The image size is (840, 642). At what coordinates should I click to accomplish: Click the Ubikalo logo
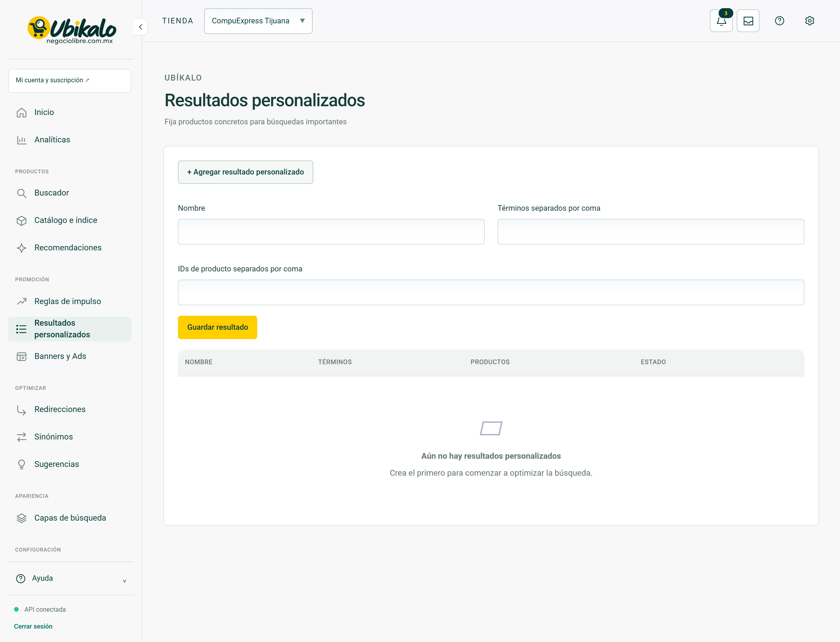(72, 30)
